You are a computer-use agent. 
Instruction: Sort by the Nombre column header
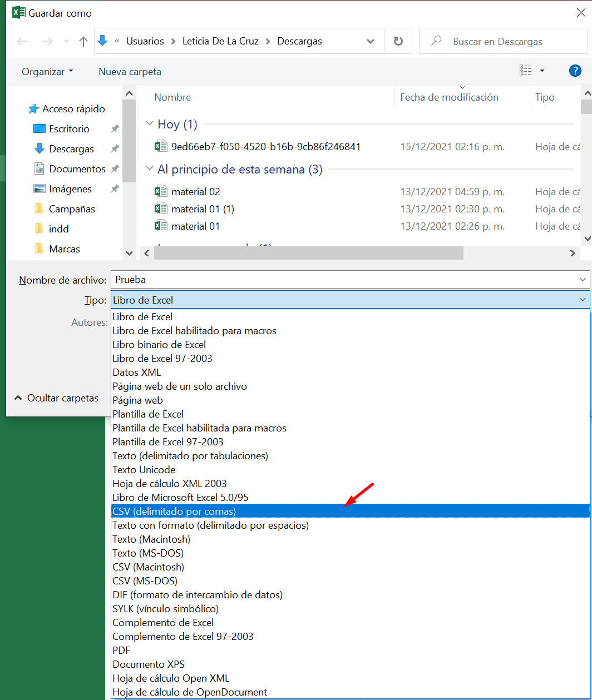tap(172, 97)
